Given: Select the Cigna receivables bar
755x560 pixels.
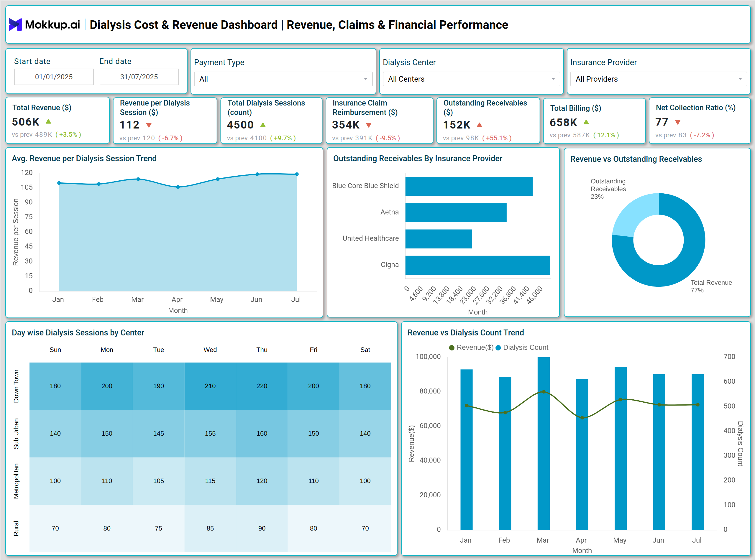Looking at the screenshot, I should click(x=477, y=265).
